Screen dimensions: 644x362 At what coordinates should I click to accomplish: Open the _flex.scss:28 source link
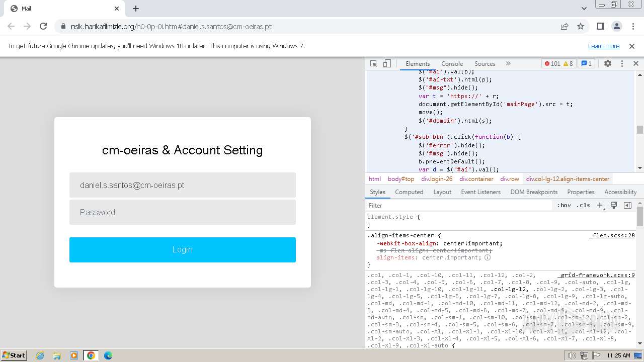point(612,235)
